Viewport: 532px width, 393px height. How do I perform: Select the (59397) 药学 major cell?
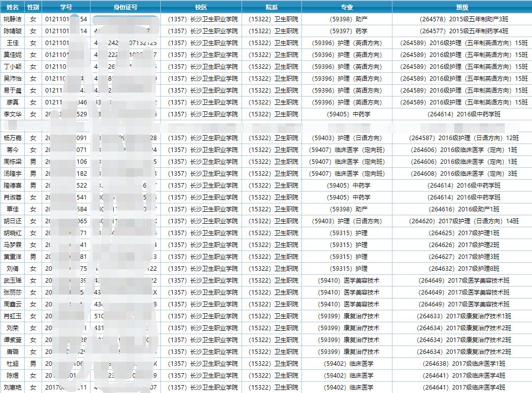tap(347, 31)
